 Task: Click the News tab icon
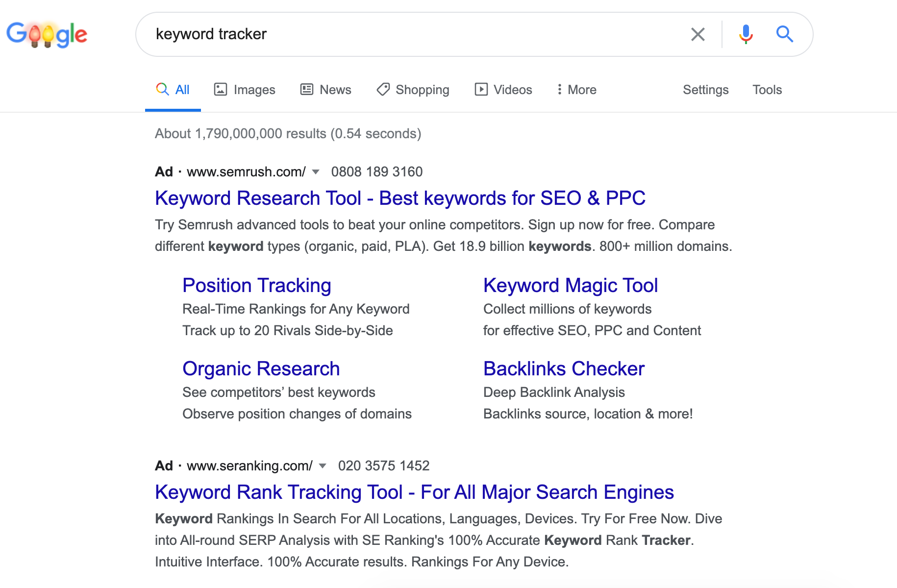tap(306, 89)
